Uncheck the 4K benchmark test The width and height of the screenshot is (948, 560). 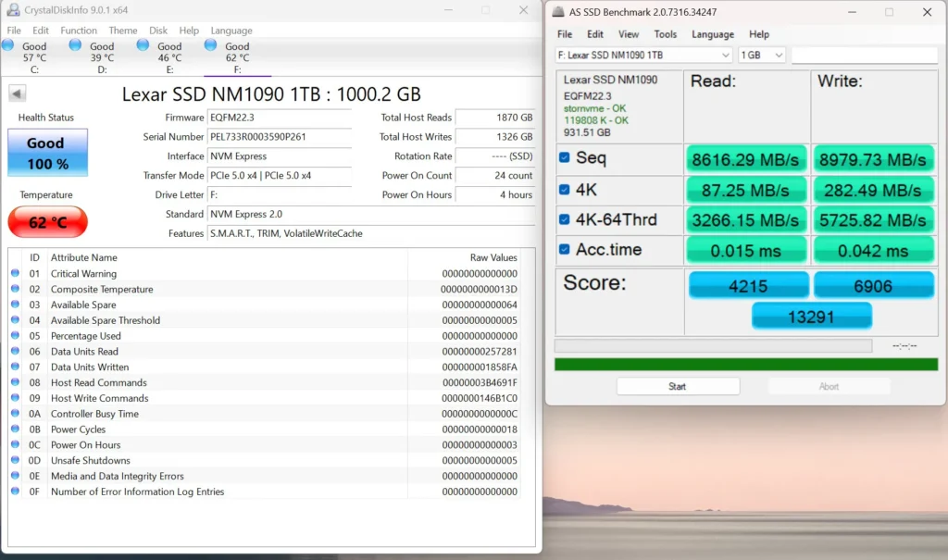point(564,189)
